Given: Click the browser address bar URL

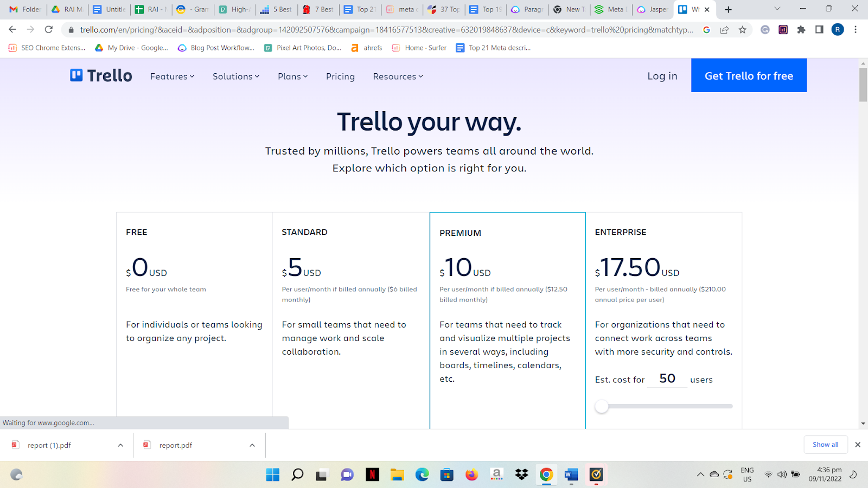Looking at the screenshot, I should [x=386, y=30].
